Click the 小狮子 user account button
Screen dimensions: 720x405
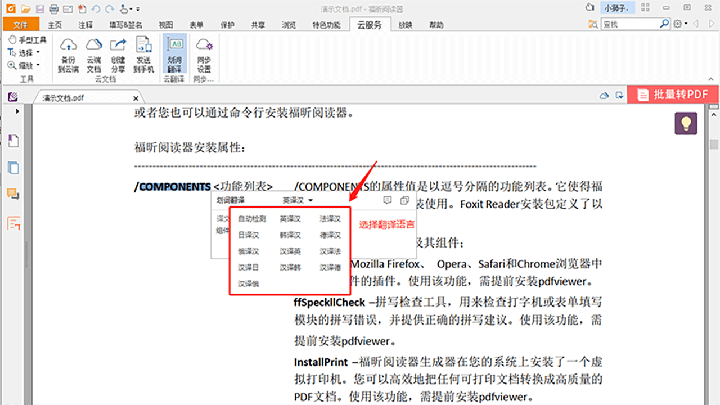[x=617, y=8]
